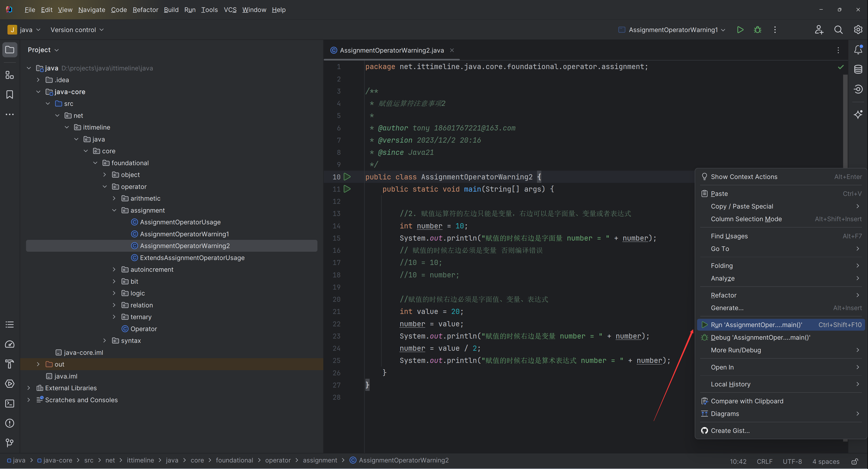This screenshot has width=868, height=469.
Task: Click foundational breadcrumb in navigation bar
Action: (235, 460)
